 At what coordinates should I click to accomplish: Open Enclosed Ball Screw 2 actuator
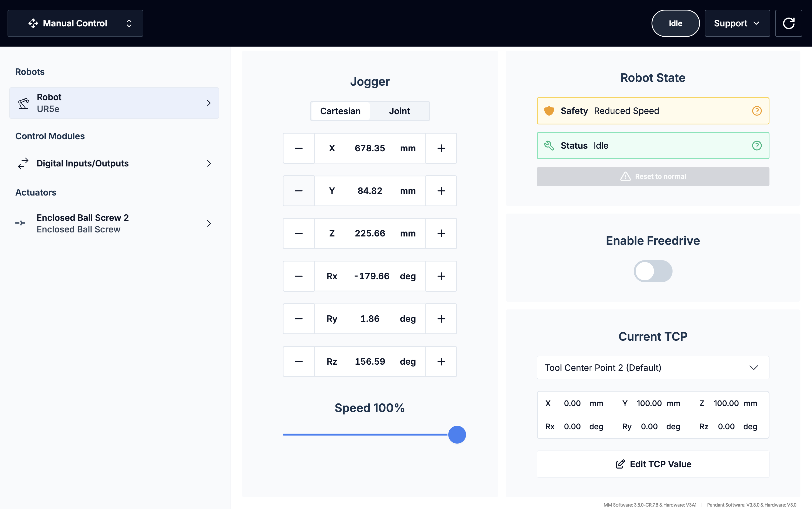pos(114,224)
